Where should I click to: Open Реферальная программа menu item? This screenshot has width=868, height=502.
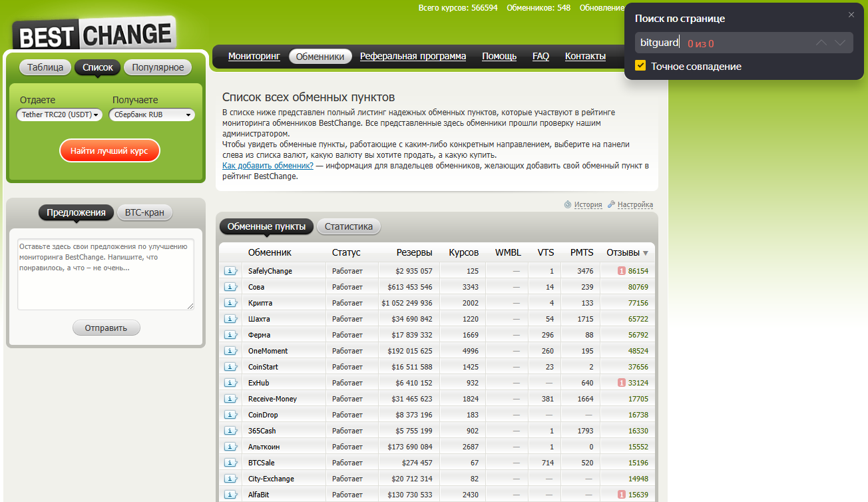[x=413, y=56]
